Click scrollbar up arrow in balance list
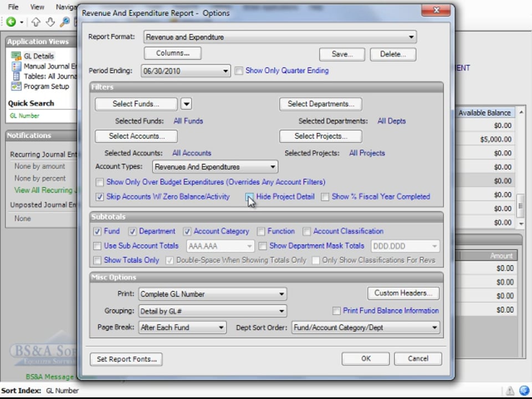This screenshot has width=532, height=399. coord(521,112)
